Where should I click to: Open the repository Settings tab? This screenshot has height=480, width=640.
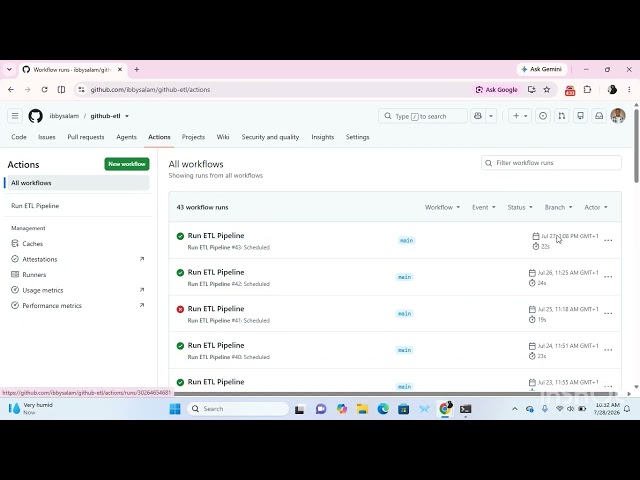(358, 137)
